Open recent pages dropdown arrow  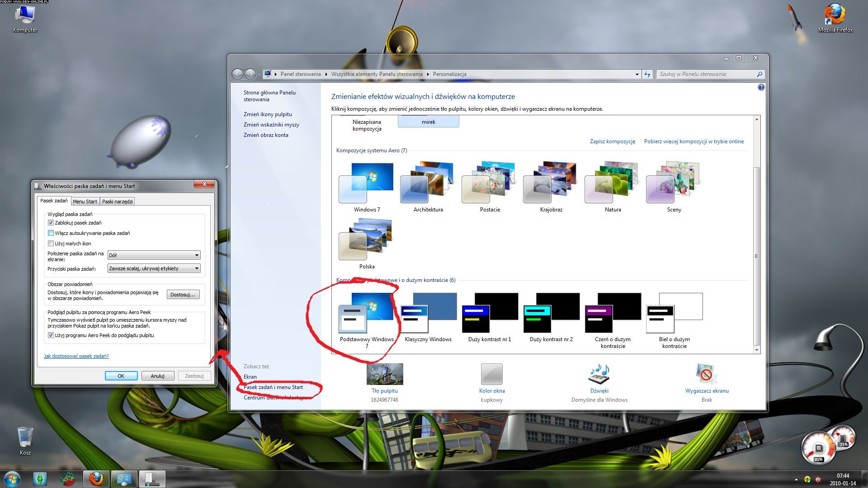click(259, 75)
